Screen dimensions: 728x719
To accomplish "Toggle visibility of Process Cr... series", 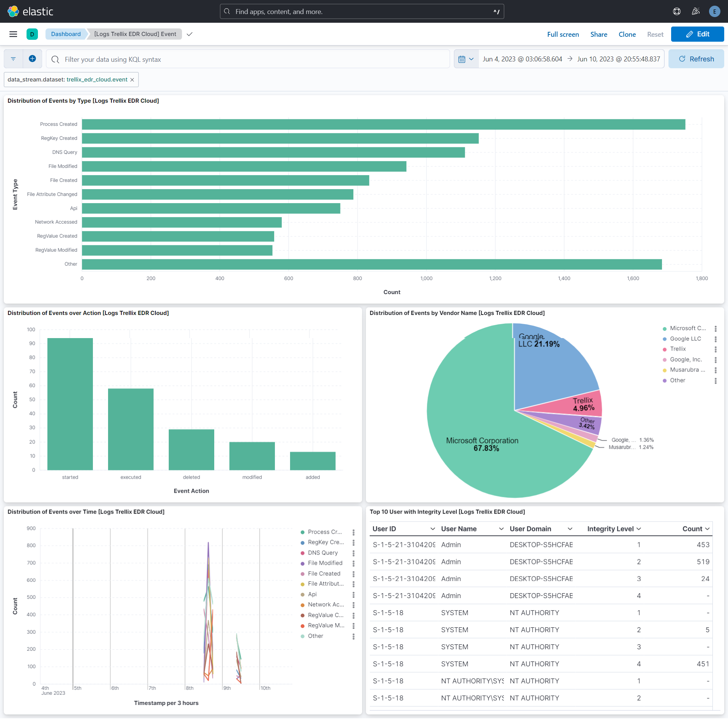I will tap(325, 532).
